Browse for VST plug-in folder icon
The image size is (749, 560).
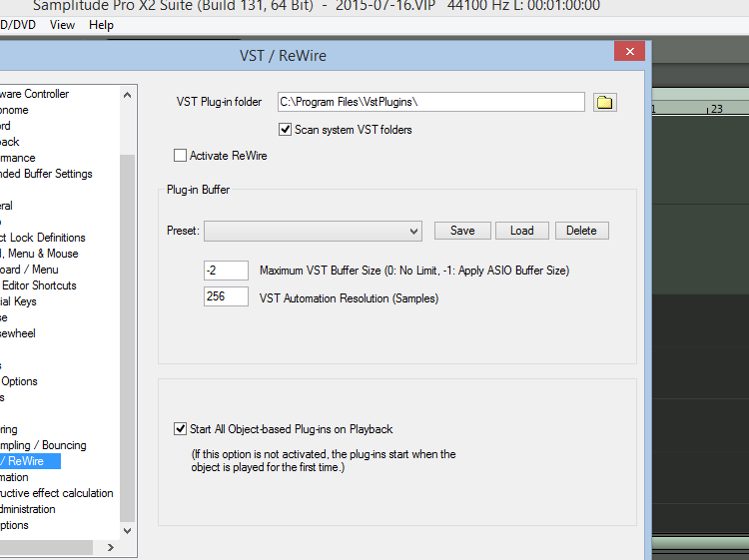605,102
